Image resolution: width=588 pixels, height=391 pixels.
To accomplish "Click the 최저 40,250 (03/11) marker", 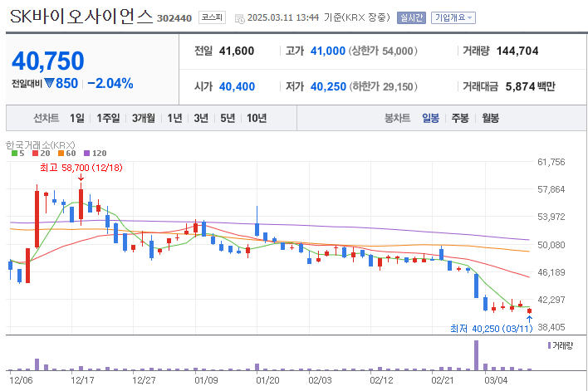I will coord(492,329).
